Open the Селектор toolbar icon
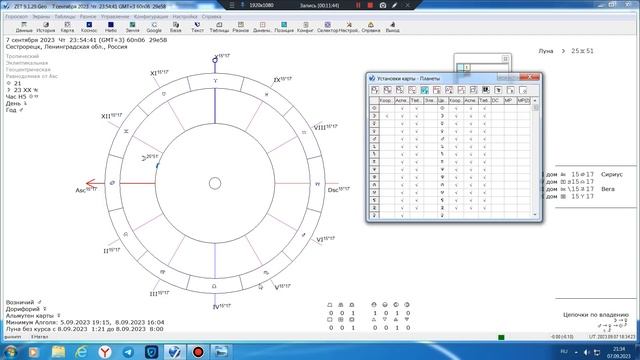 (x=327, y=27)
